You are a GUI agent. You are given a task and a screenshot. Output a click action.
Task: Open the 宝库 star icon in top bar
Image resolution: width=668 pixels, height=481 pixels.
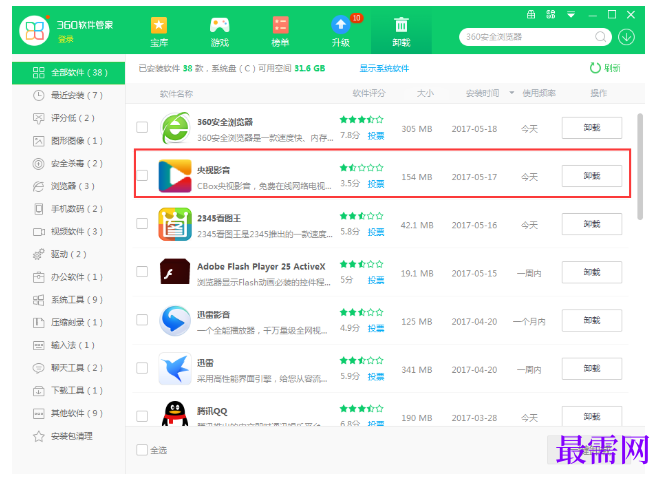tap(159, 26)
